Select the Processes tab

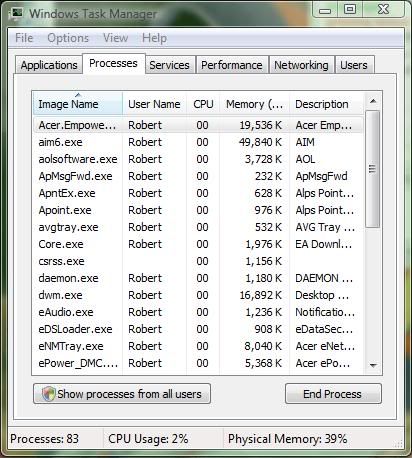(x=113, y=63)
